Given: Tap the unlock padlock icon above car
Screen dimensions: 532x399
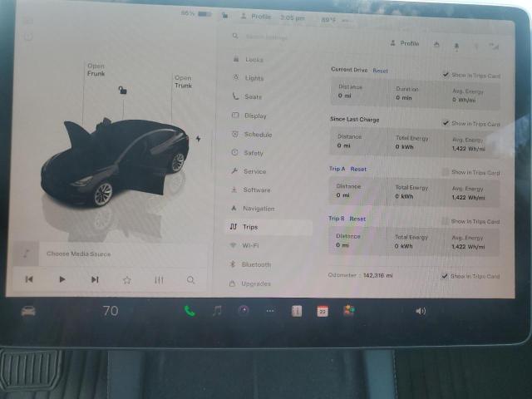Looking at the screenshot, I should pyautogui.click(x=122, y=90).
